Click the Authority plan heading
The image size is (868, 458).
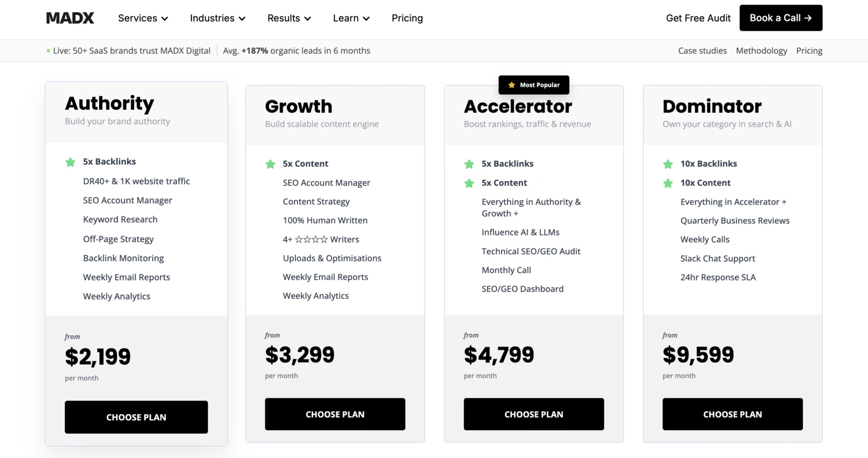pyautogui.click(x=109, y=104)
